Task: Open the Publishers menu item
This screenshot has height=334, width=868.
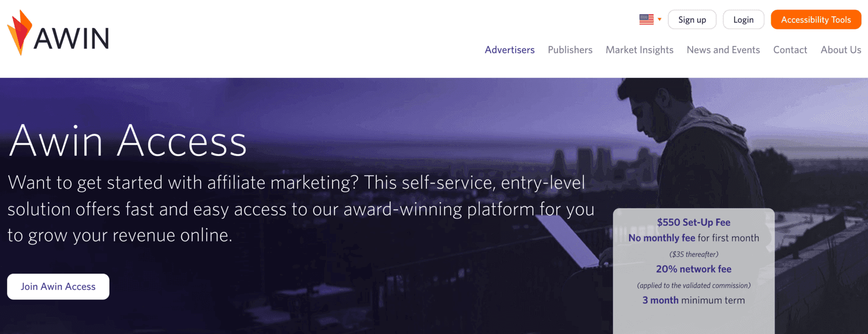Action: [570, 50]
